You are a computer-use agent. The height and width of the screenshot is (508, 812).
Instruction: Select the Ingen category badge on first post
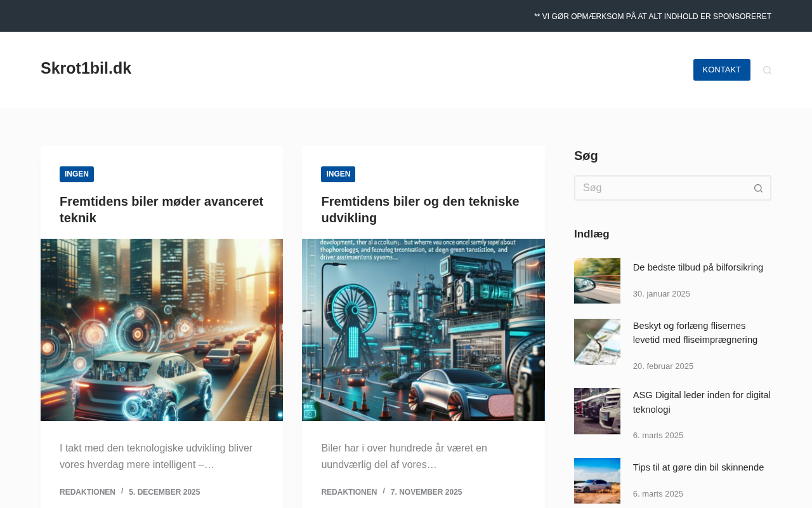pos(77,174)
